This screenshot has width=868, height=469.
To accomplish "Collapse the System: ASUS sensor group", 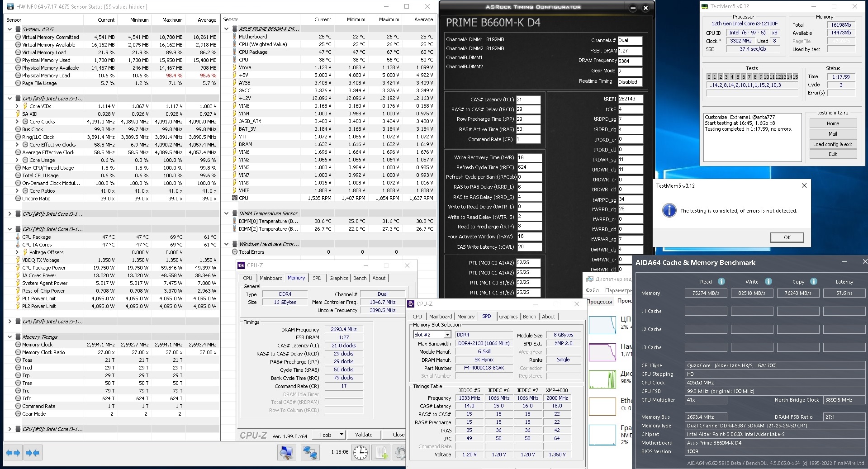I will coord(10,29).
